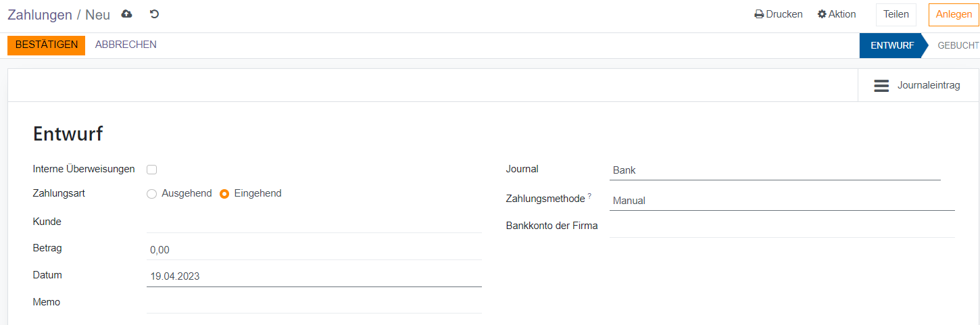Screen dimensions: 980x325
Task: Go to Zahlungen breadcrumb link
Action: [x=40, y=15]
